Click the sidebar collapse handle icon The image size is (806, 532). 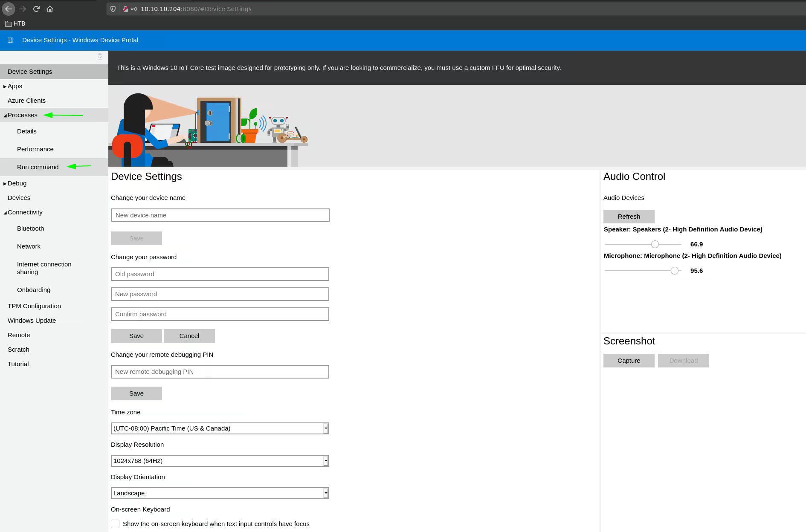tap(100, 55)
